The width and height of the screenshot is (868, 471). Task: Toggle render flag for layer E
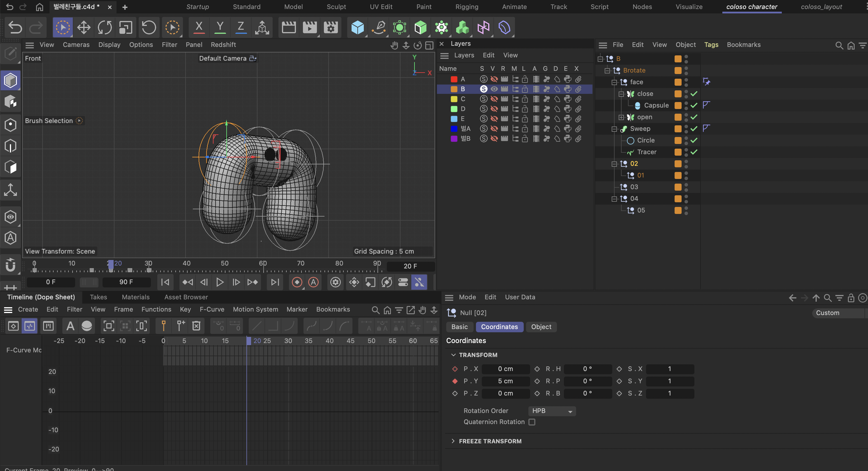504,119
